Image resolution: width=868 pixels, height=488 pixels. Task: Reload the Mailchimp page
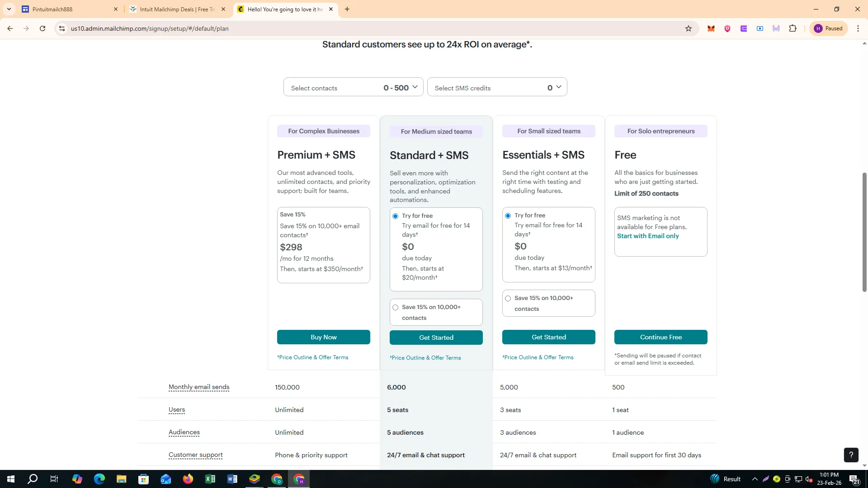pos(42,28)
